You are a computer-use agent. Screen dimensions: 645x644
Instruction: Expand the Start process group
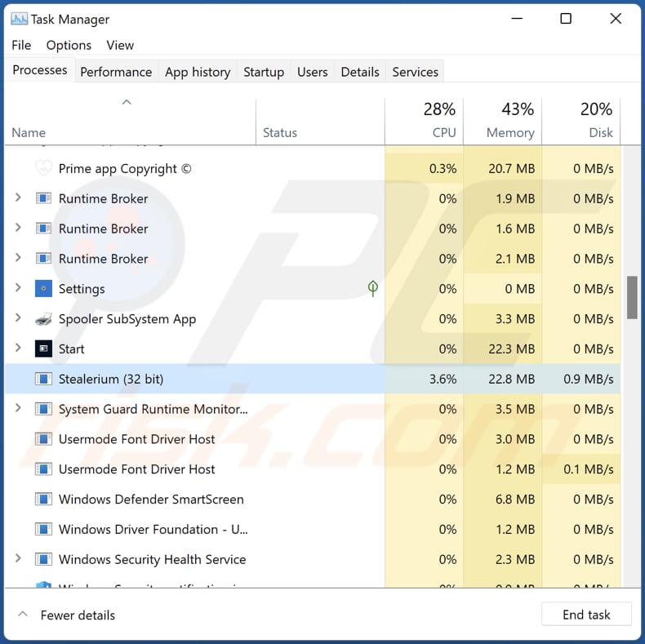[x=18, y=348]
